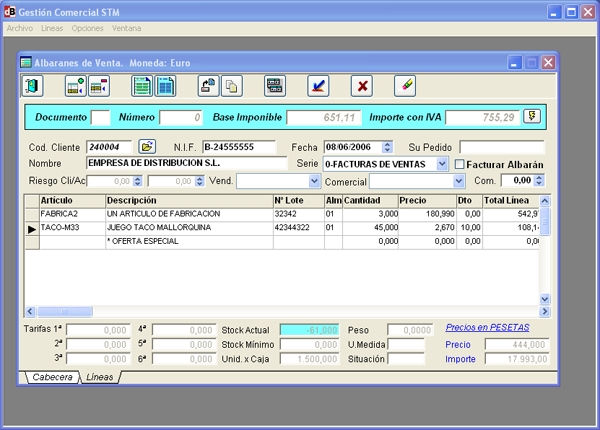Viewport: 600px width, 430px height.
Task: Click the blue checkmark accept icon
Action: point(318,86)
